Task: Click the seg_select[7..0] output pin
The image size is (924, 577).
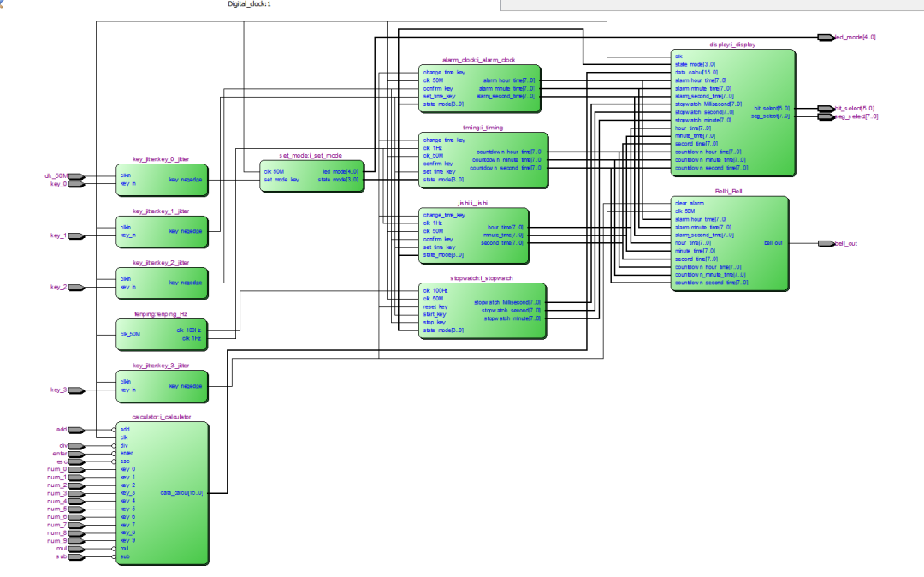Action: (825, 117)
